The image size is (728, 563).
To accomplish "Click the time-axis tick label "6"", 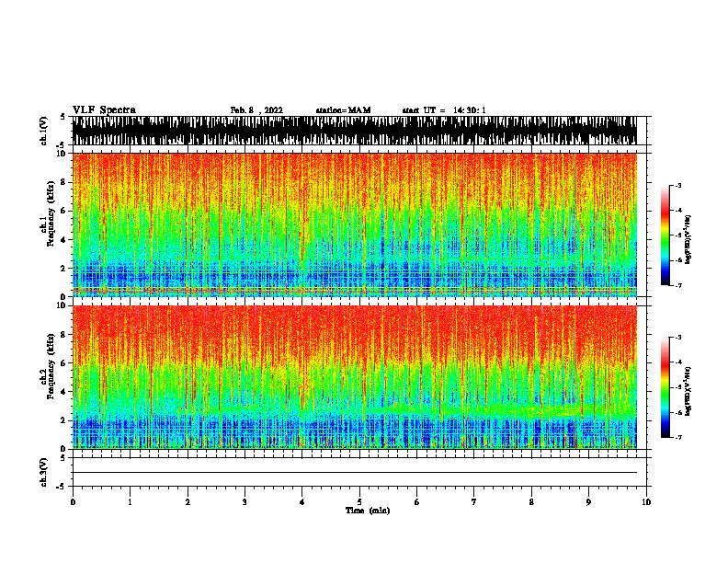I will tap(417, 502).
